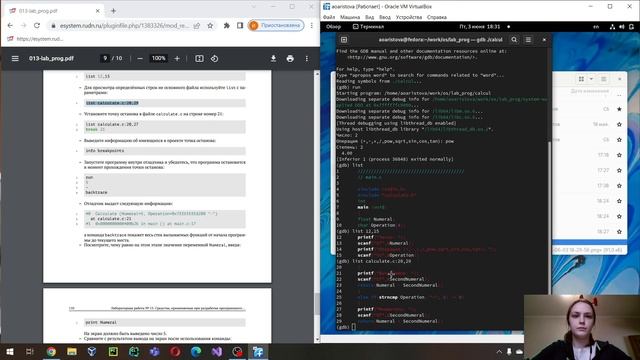Click the 100% zoom level field
The width and height of the screenshot is (640, 360).
pos(158,58)
